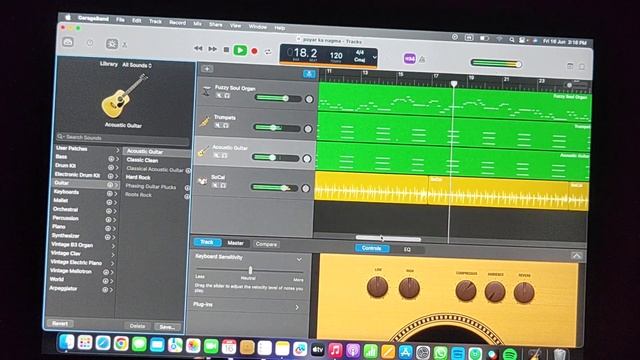Open the Mix menu
Image resolution: width=640 pixels, height=360 pixels.
(x=197, y=24)
